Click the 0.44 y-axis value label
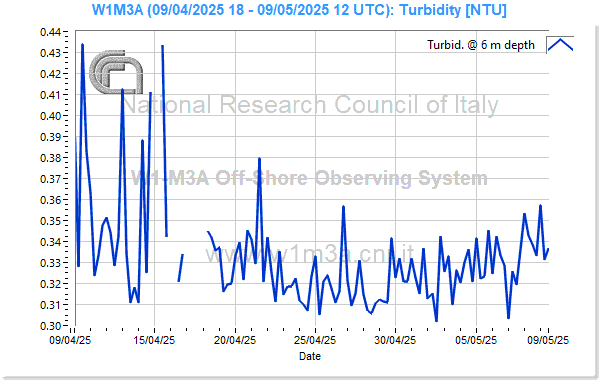The width and height of the screenshot is (600, 381). (51, 32)
